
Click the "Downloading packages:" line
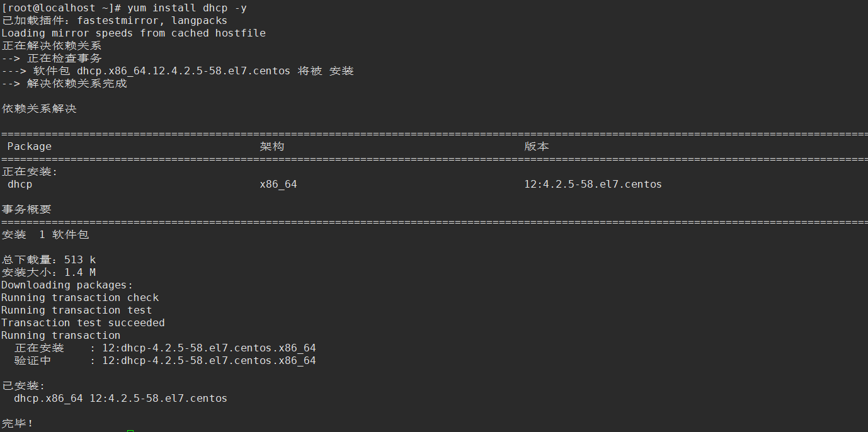tap(67, 285)
